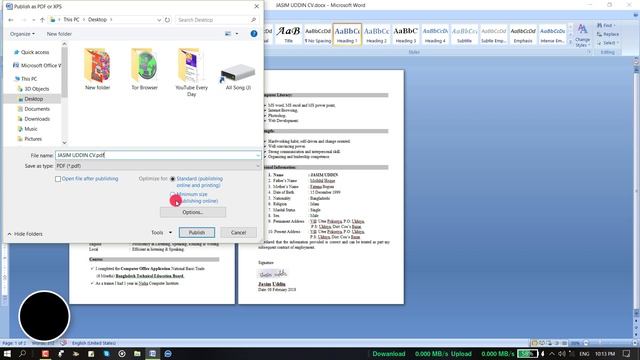This screenshot has height=360, width=640.
Task: Open the Tools dropdown menu
Action: (x=161, y=233)
